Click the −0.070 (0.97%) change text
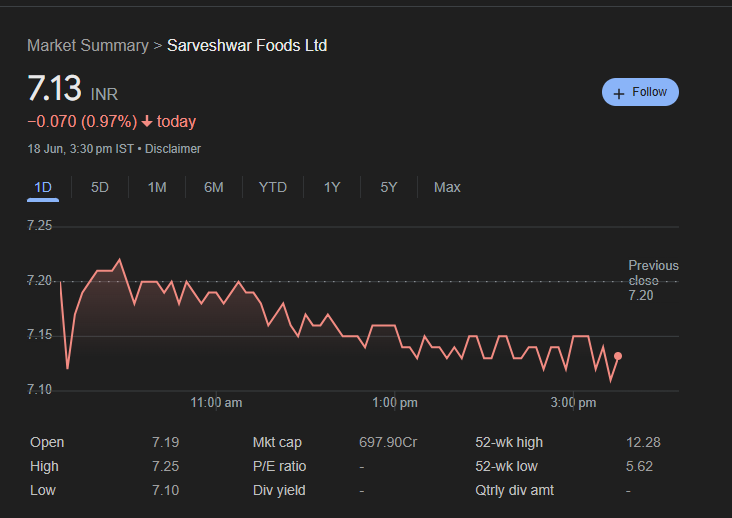Viewport: 732px width, 518px height. (x=82, y=122)
